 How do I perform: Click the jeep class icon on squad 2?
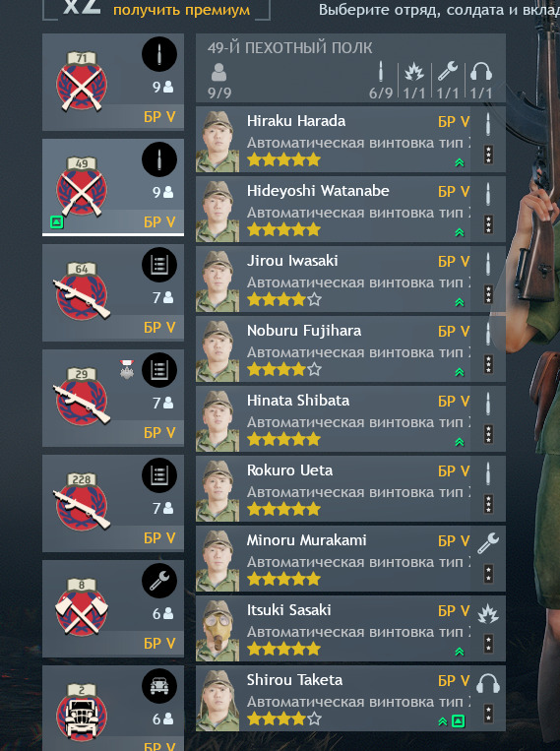click(159, 686)
